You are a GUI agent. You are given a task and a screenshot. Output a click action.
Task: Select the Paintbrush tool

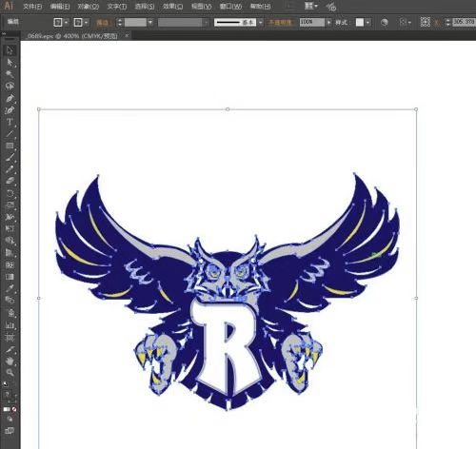click(10, 157)
